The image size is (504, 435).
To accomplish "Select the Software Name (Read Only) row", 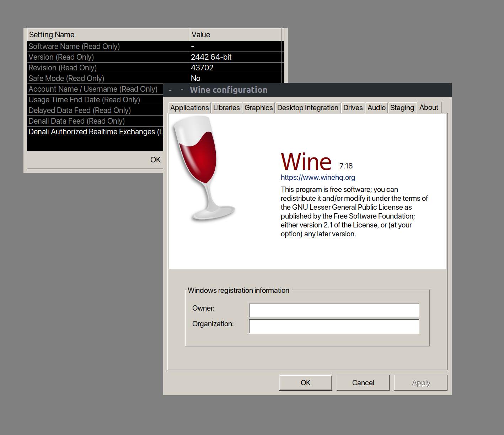I will click(155, 47).
